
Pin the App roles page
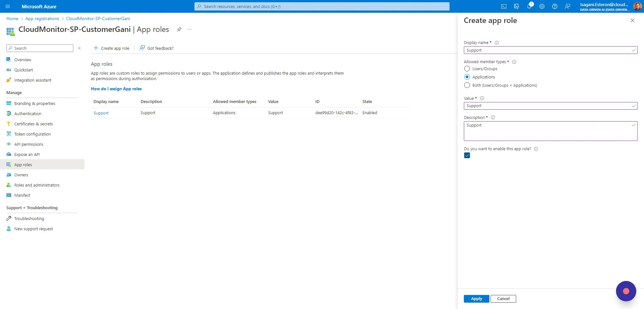tap(179, 29)
